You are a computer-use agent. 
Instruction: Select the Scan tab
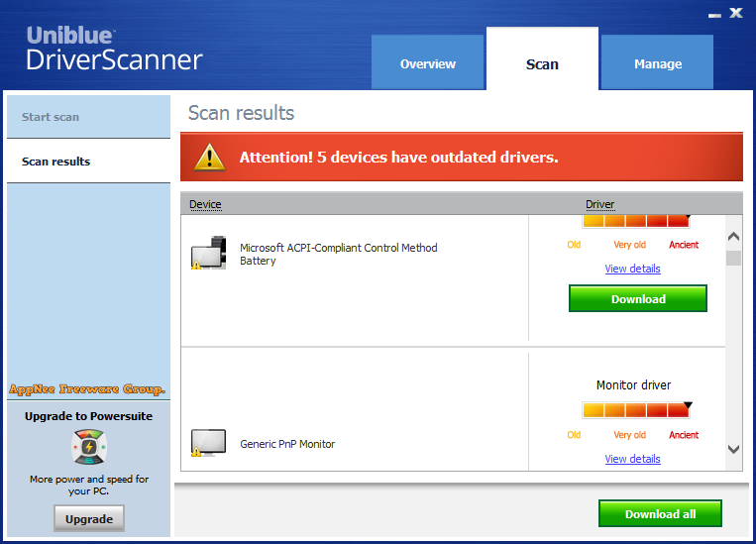pyautogui.click(x=542, y=59)
